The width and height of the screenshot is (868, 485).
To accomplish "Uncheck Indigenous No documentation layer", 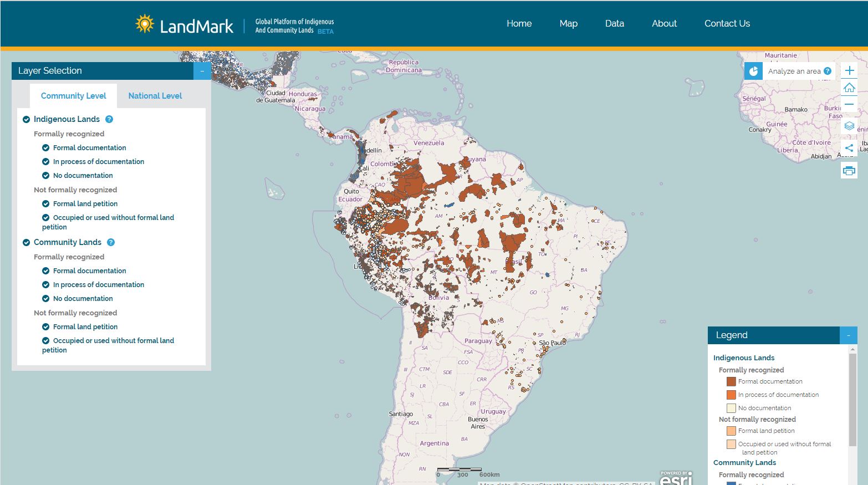I will click(46, 175).
